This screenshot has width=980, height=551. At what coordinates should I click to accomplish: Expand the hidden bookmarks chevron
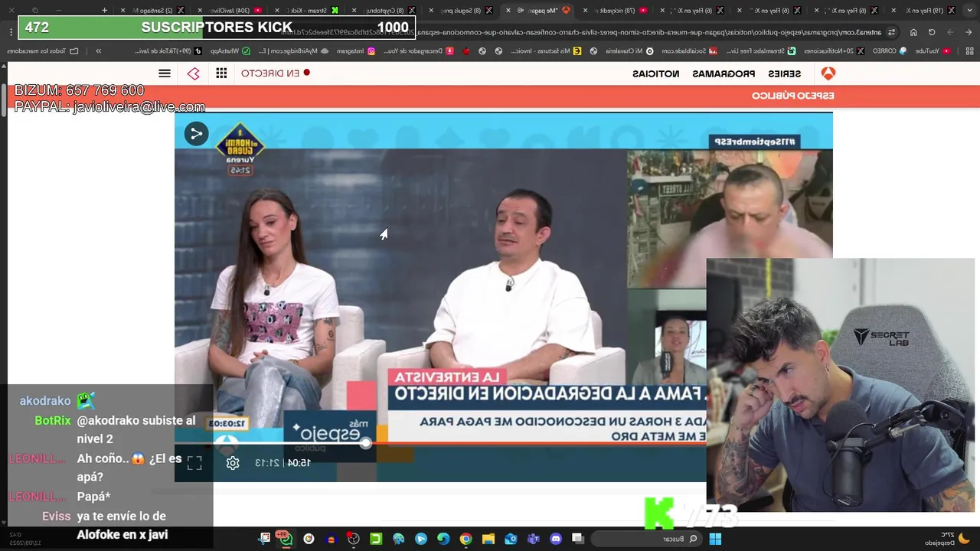click(99, 51)
